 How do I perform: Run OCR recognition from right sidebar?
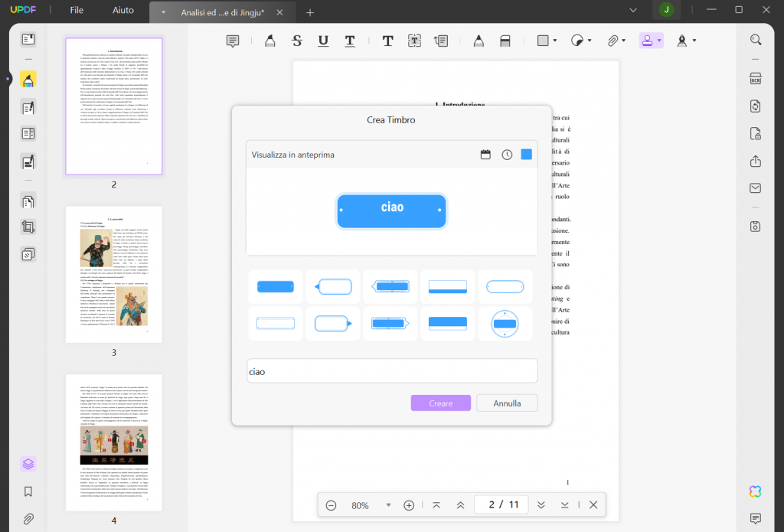756,79
